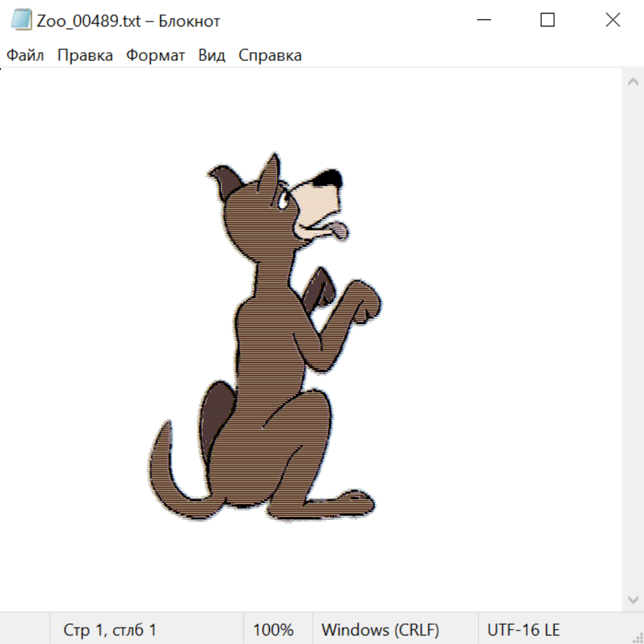Viewport: 644px width, 644px height.
Task: Maximize the Блокнот window
Action: point(547,20)
